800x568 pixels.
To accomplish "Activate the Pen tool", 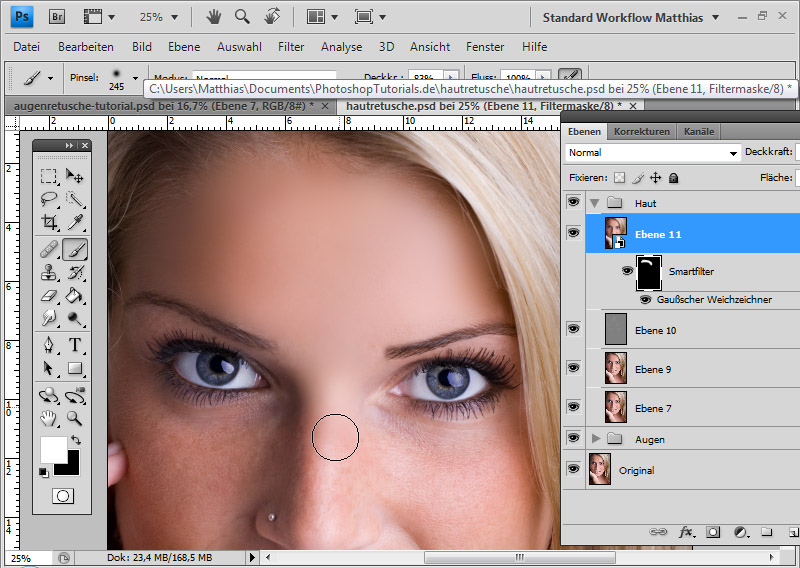I will 48,345.
